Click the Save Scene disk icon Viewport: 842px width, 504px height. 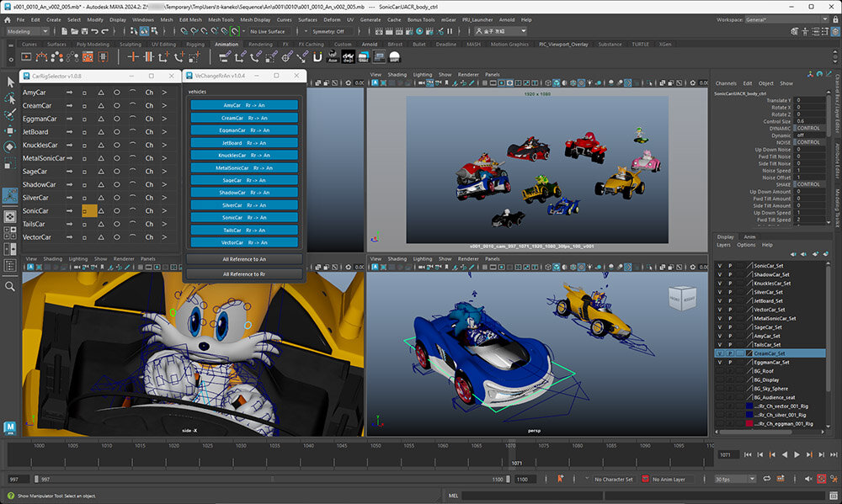point(84,31)
